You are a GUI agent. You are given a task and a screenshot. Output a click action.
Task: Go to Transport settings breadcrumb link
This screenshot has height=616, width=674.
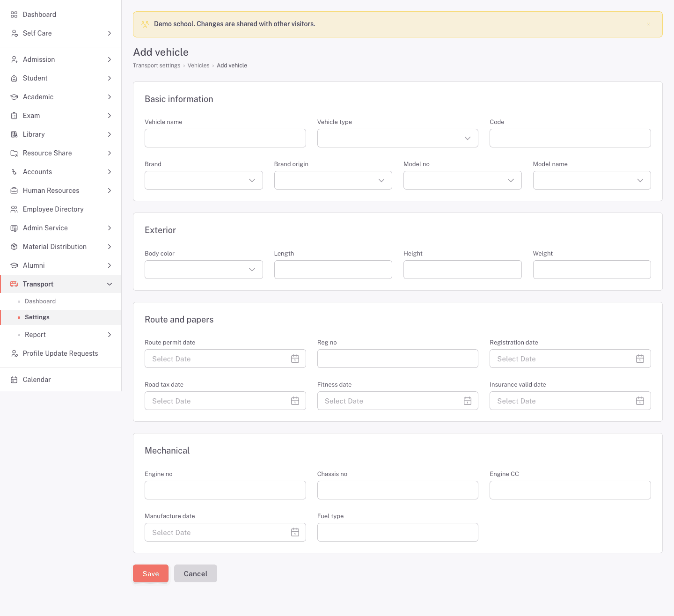pos(157,66)
